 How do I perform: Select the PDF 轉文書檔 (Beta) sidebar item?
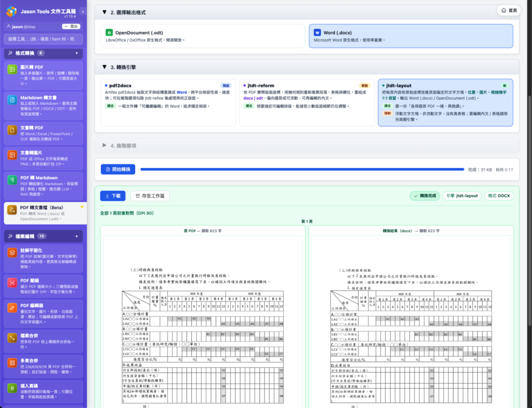[45, 213]
